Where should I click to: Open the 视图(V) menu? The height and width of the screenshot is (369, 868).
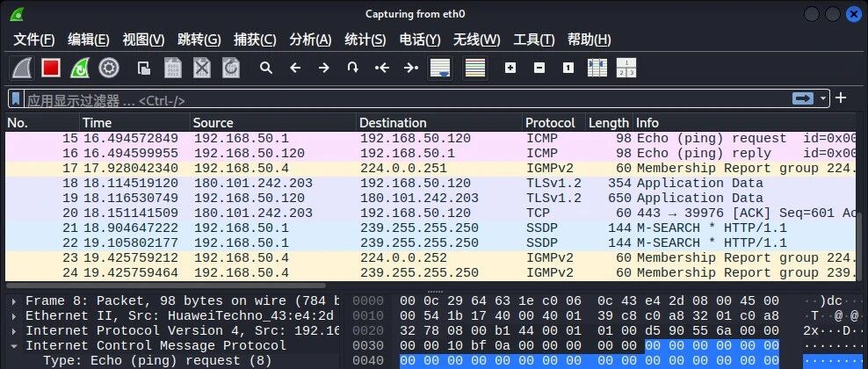pyautogui.click(x=143, y=40)
